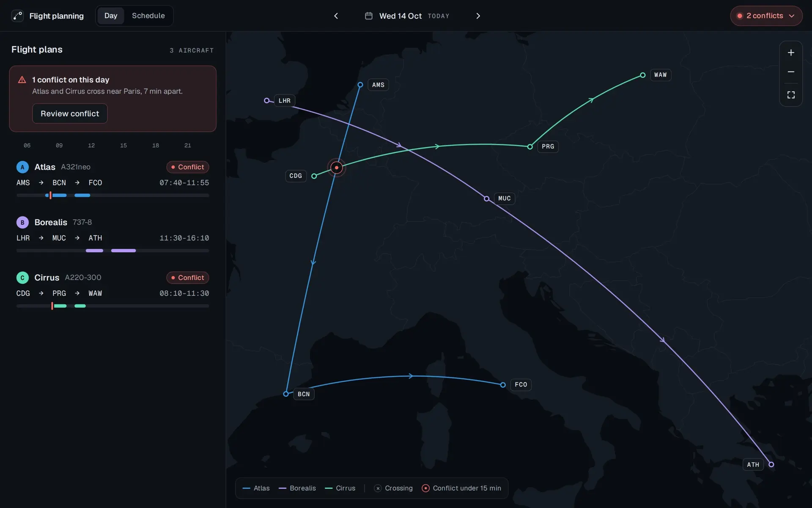Click the PRG airport label
This screenshot has height=508, width=812.
[548, 146]
